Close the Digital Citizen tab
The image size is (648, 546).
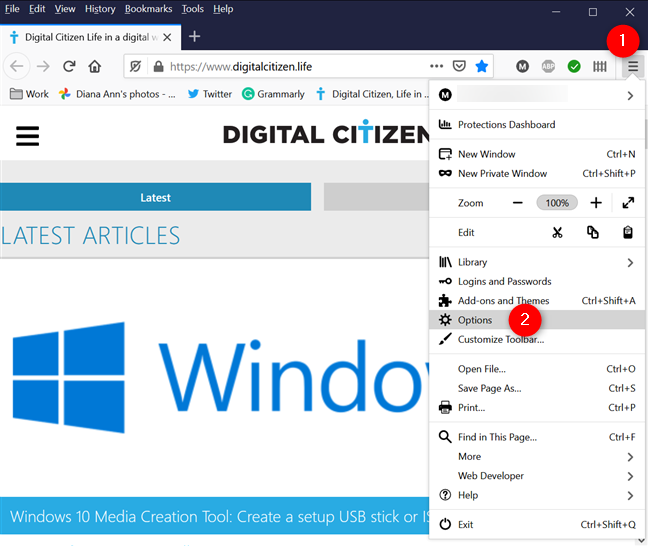167,38
